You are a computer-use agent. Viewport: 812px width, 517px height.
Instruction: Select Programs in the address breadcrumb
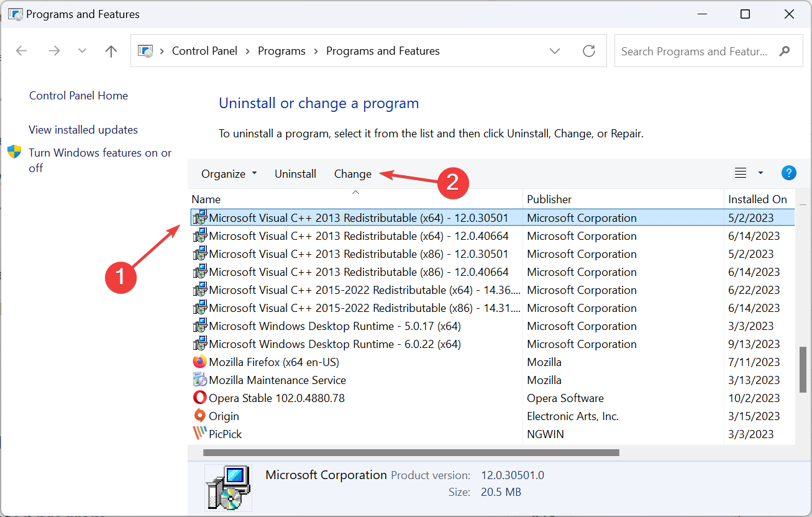point(281,51)
